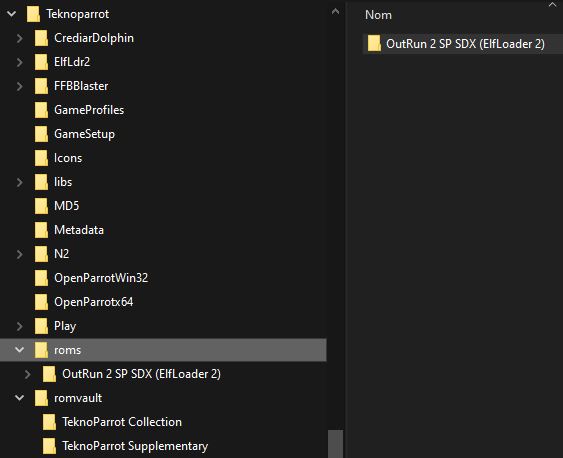The image size is (563, 458).
Task: Click the TeknoParrot Collection folder icon
Action: point(49,422)
